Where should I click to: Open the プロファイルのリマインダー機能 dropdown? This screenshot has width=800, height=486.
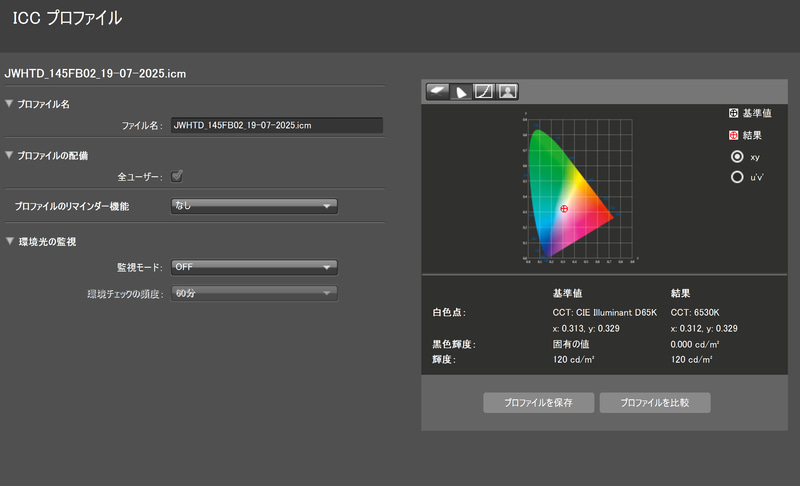pos(254,206)
